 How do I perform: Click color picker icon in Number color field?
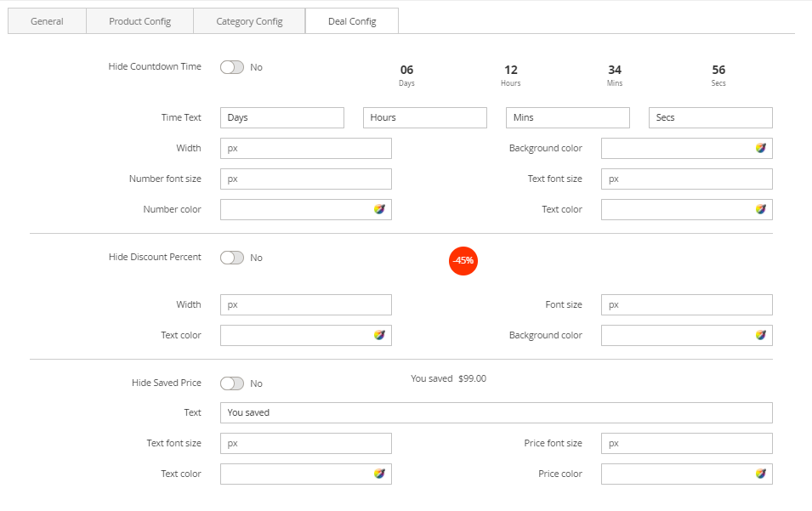click(x=380, y=209)
